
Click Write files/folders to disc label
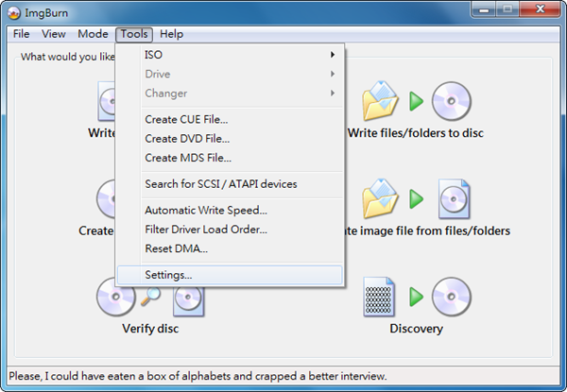point(416,133)
